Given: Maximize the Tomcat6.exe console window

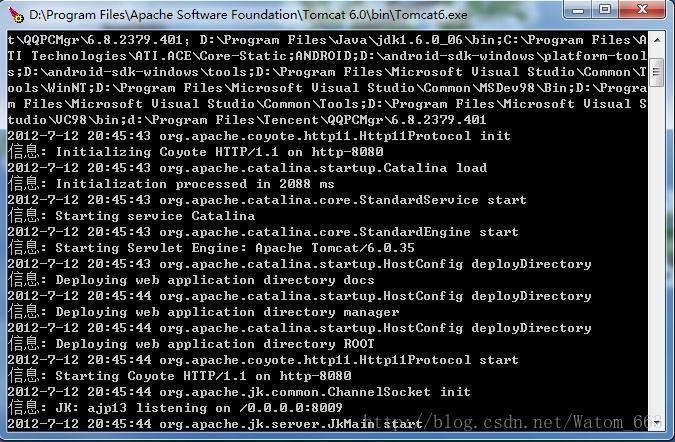Looking at the screenshot, I should [605, 9].
